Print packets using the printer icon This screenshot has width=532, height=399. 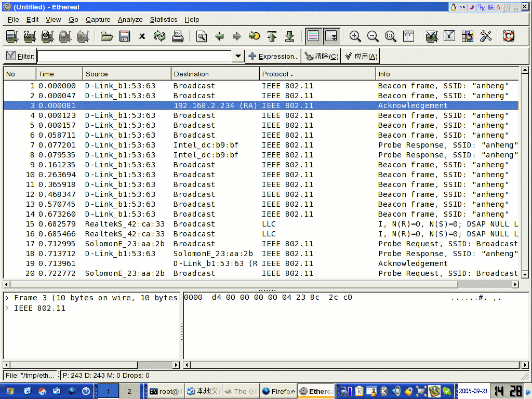pos(178,36)
